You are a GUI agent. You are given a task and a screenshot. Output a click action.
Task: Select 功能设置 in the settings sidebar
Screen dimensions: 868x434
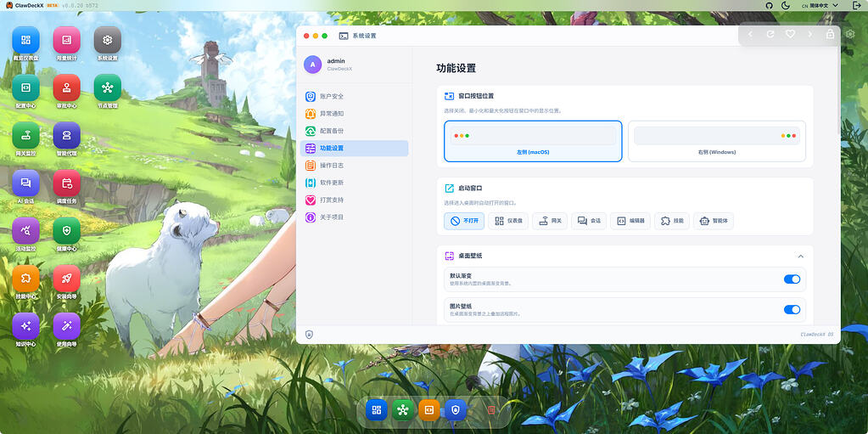pyautogui.click(x=355, y=148)
